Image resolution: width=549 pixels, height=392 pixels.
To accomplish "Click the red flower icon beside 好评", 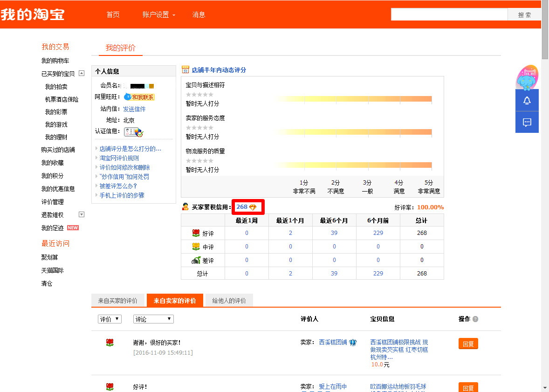I will 196,233.
